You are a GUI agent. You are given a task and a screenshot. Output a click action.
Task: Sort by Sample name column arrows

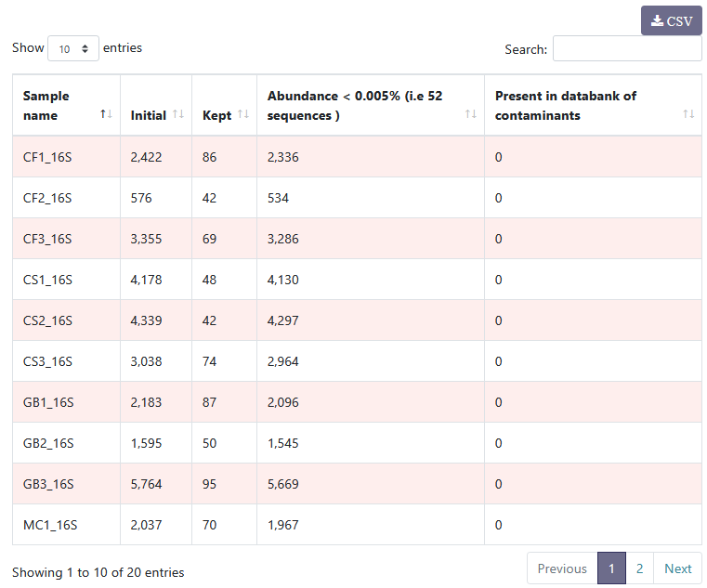pyautogui.click(x=106, y=114)
